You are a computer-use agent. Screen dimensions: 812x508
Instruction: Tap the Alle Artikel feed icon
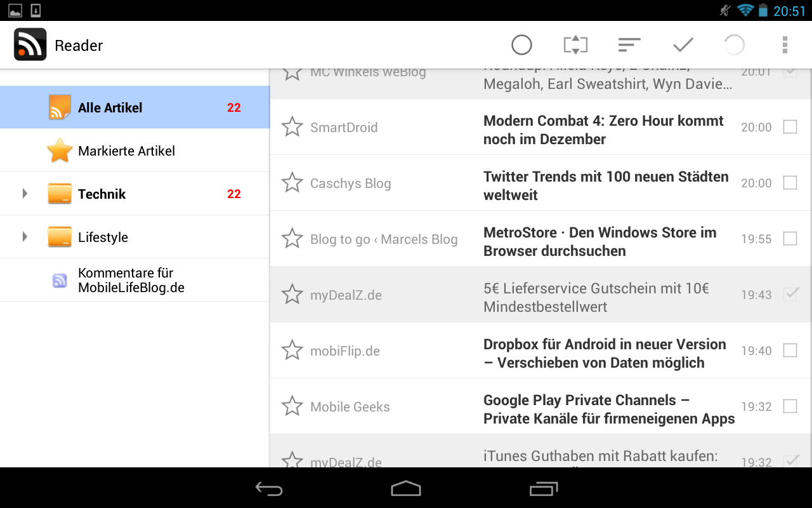(x=60, y=107)
